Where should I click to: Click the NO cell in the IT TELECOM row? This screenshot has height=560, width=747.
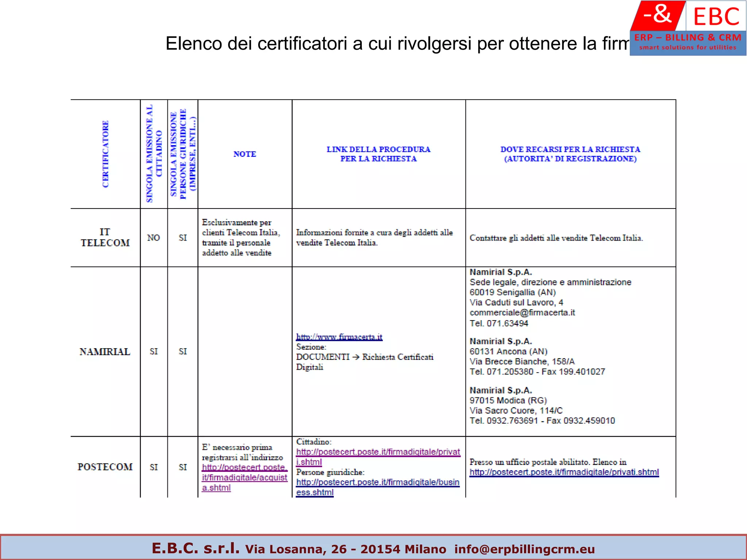pyautogui.click(x=154, y=238)
